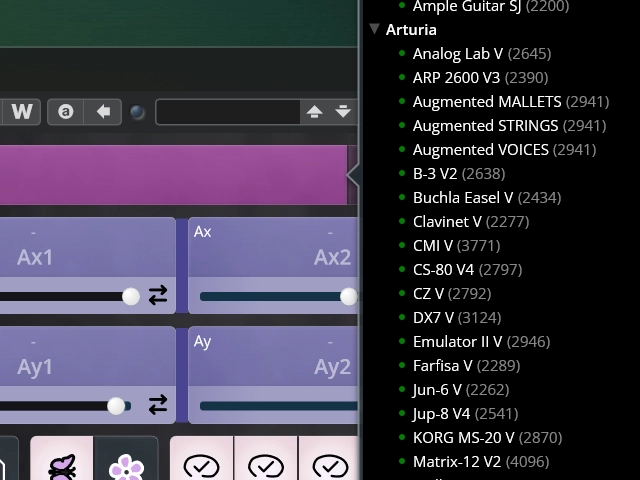Image resolution: width=640 pixels, height=480 pixels.
Task: Select Augmented STRINGS plugin
Action: (509, 126)
